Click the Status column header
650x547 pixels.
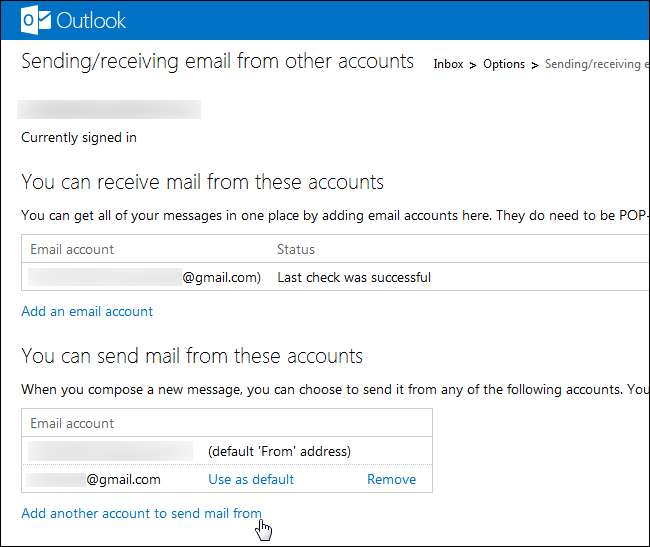click(296, 249)
